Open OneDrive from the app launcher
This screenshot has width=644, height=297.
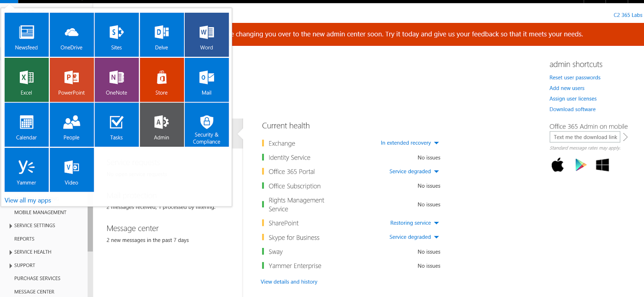pos(72,35)
